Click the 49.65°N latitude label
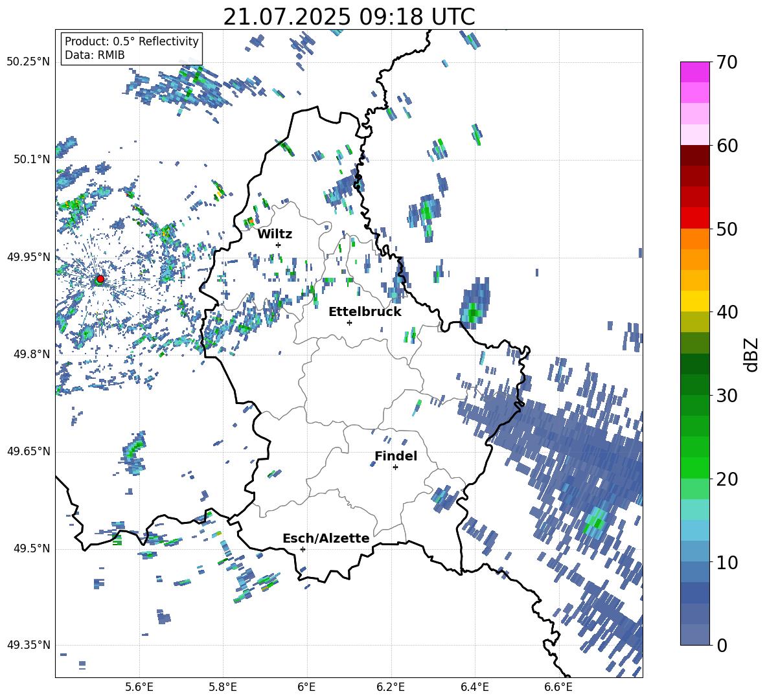Viewport: 767px width, 700px height. pos(29,451)
